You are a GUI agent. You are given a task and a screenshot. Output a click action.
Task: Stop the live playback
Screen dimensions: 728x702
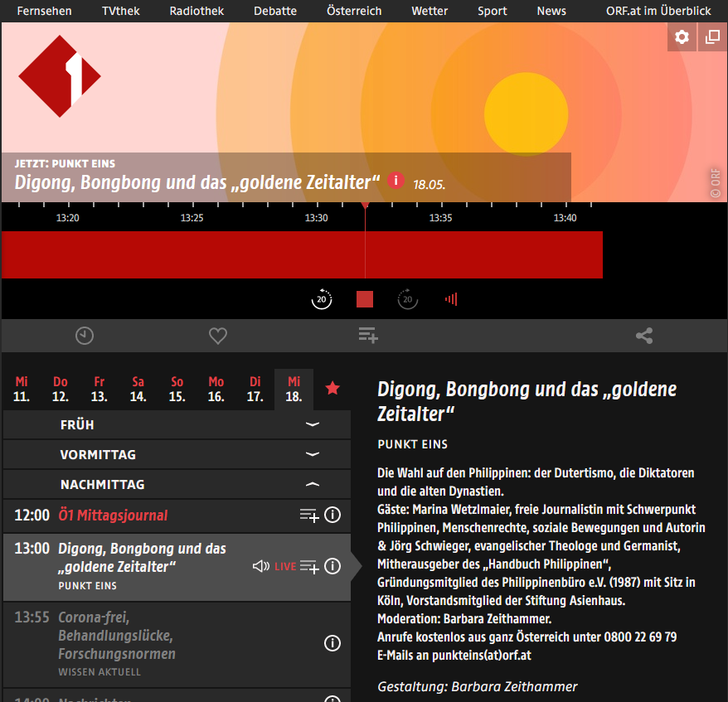click(x=365, y=299)
